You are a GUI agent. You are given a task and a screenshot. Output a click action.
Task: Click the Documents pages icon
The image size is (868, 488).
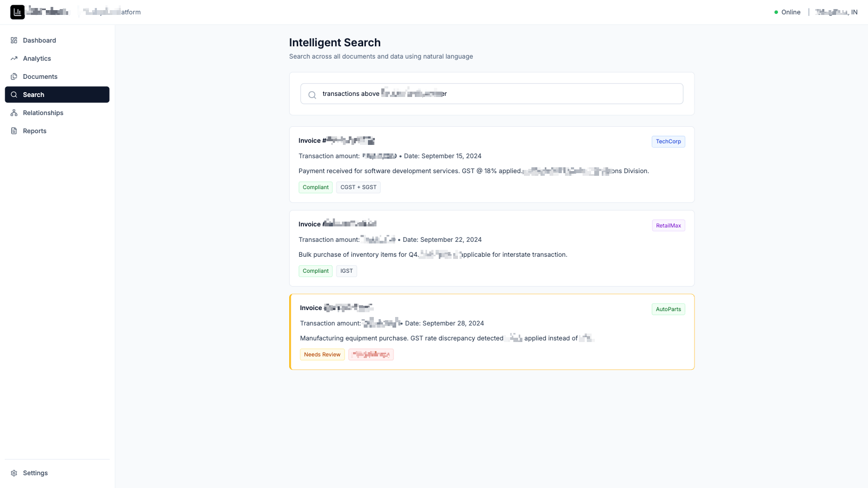click(x=14, y=77)
